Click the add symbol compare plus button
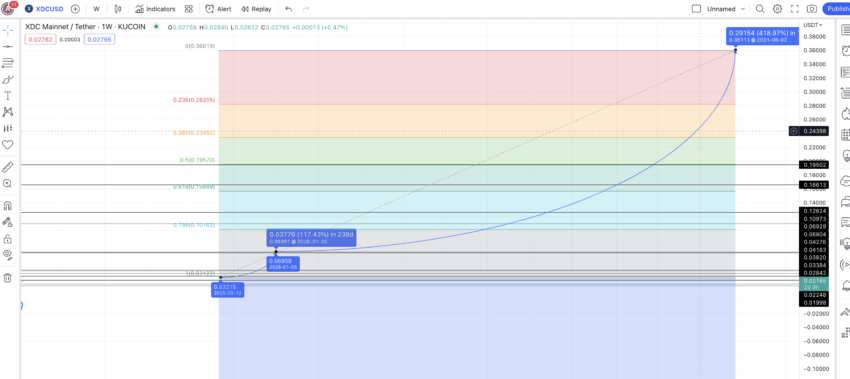This screenshot has height=379, width=850. [75, 9]
